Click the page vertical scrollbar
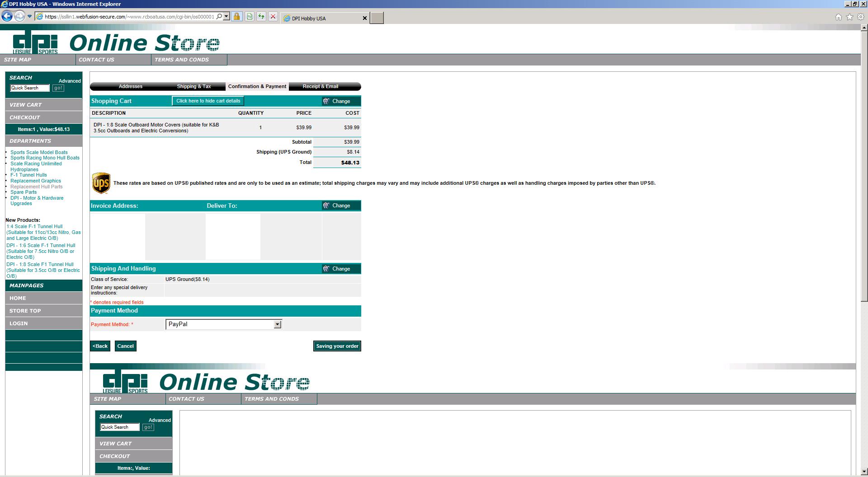 tap(864, 181)
